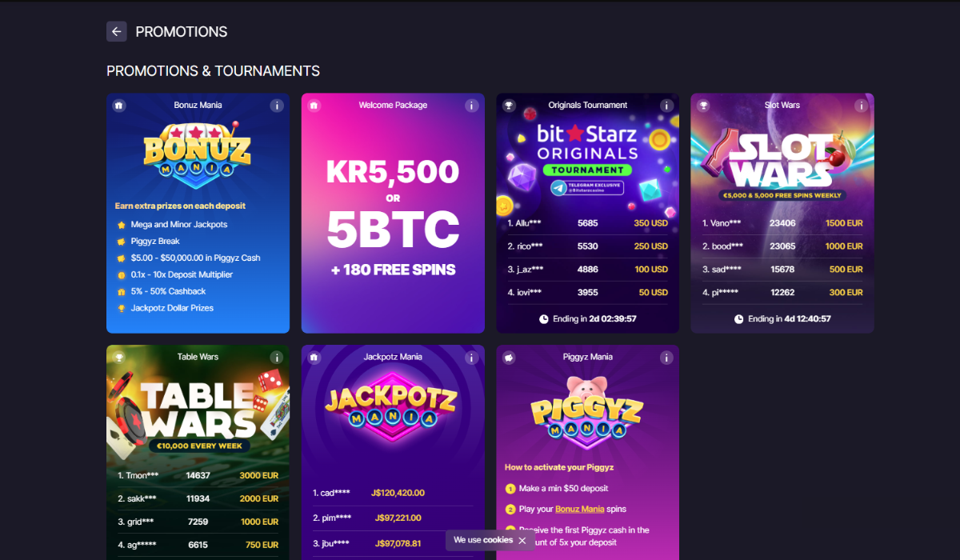Show info for Originals Tournament card
Image resolution: width=960 pixels, height=560 pixels.
[x=666, y=106]
